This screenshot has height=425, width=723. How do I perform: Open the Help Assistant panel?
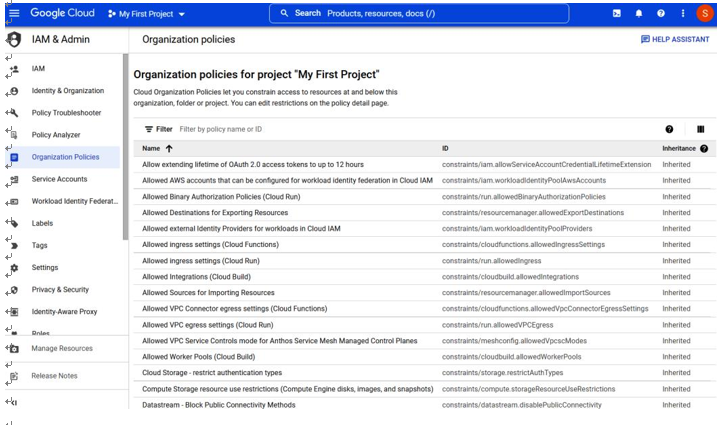click(675, 39)
